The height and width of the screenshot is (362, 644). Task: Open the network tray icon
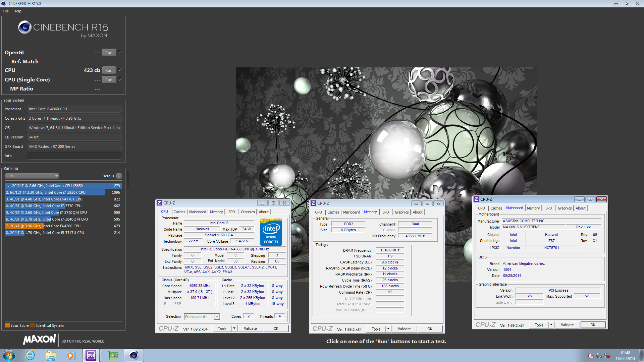[607, 356]
